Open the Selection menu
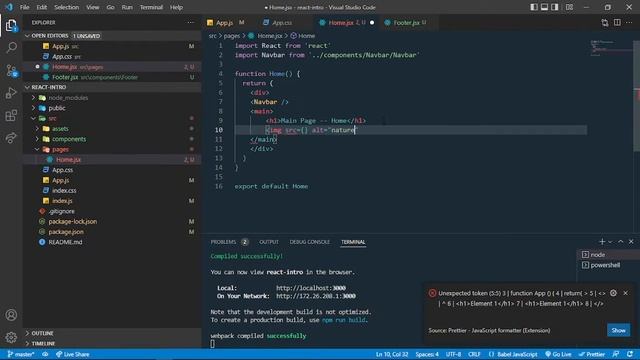The image size is (640, 360). 66,7
